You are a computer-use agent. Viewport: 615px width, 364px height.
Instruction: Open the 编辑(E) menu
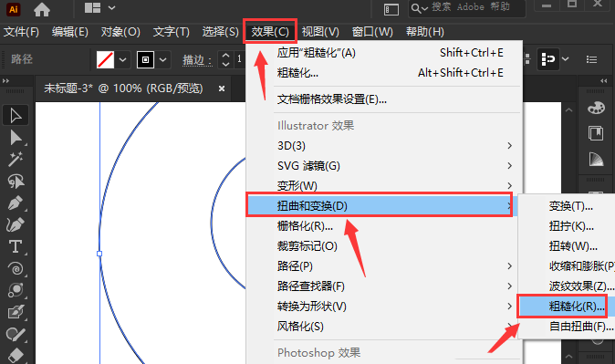(x=70, y=32)
